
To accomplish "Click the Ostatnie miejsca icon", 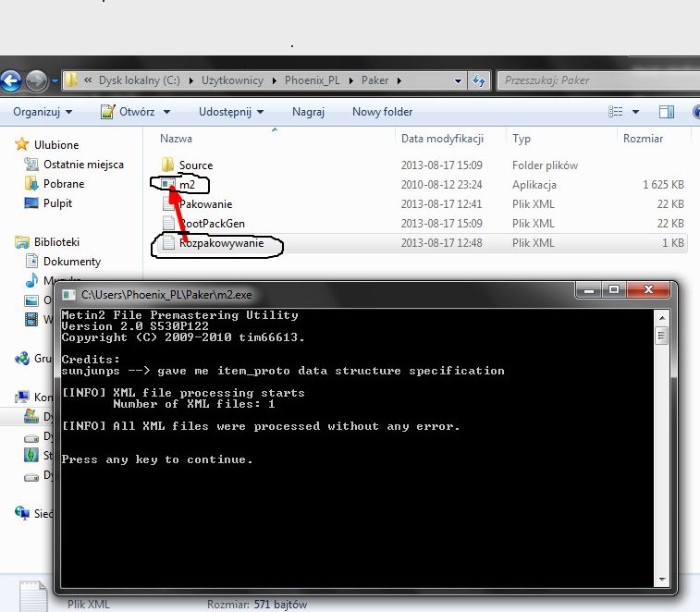I will 31,164.
